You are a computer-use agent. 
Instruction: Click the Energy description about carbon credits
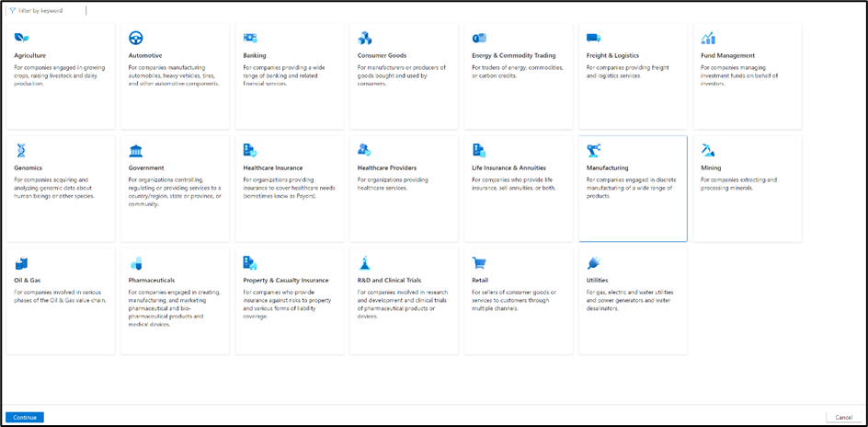click(517, 72)
